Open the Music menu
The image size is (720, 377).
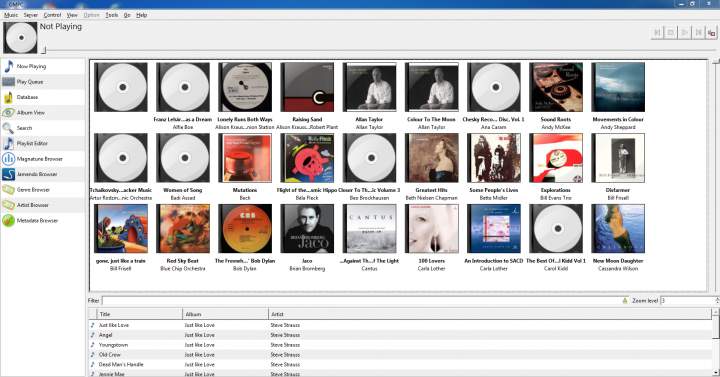pyautogui.click(x=11, y=15)
